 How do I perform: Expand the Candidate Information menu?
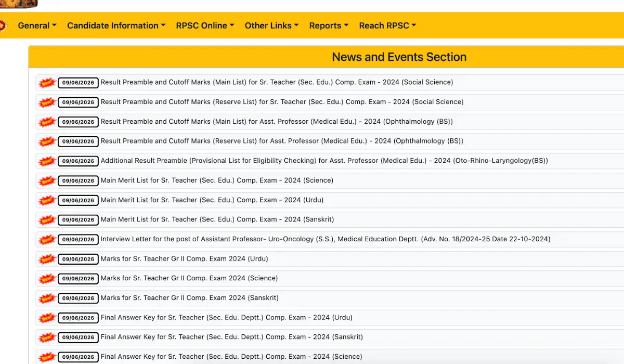[116, 25]
